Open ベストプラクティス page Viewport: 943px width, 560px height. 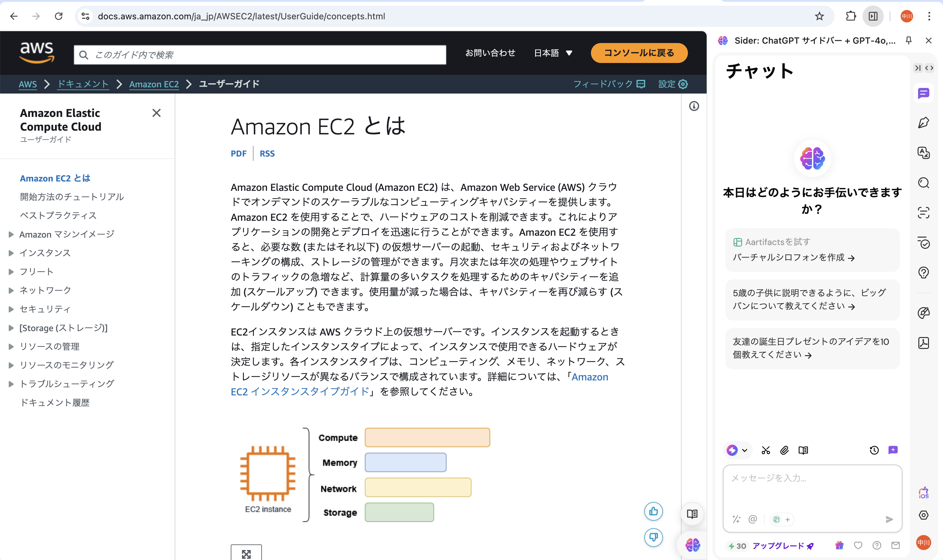(x=58, y=215)
